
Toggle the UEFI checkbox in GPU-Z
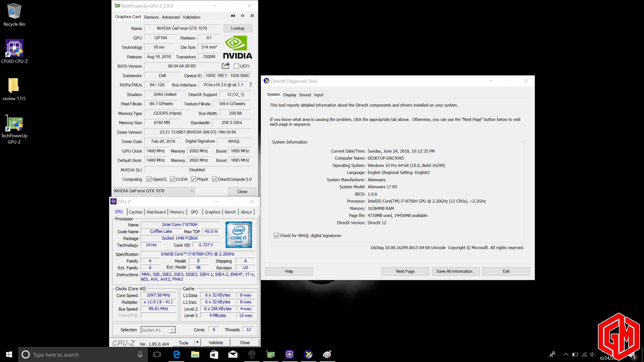coord(236,66)
